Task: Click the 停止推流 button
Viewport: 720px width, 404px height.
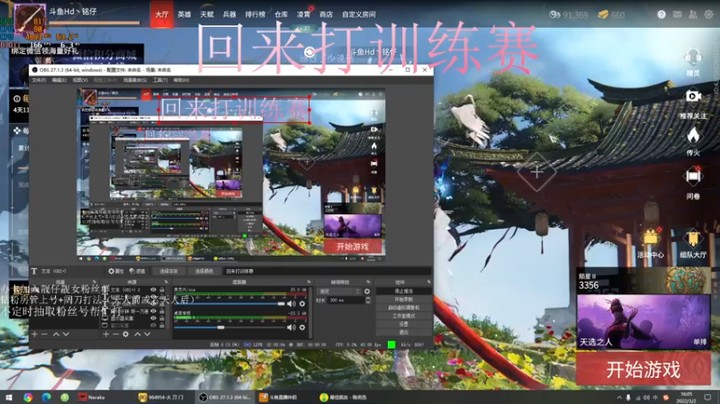Action: click(x=404, y=291)
